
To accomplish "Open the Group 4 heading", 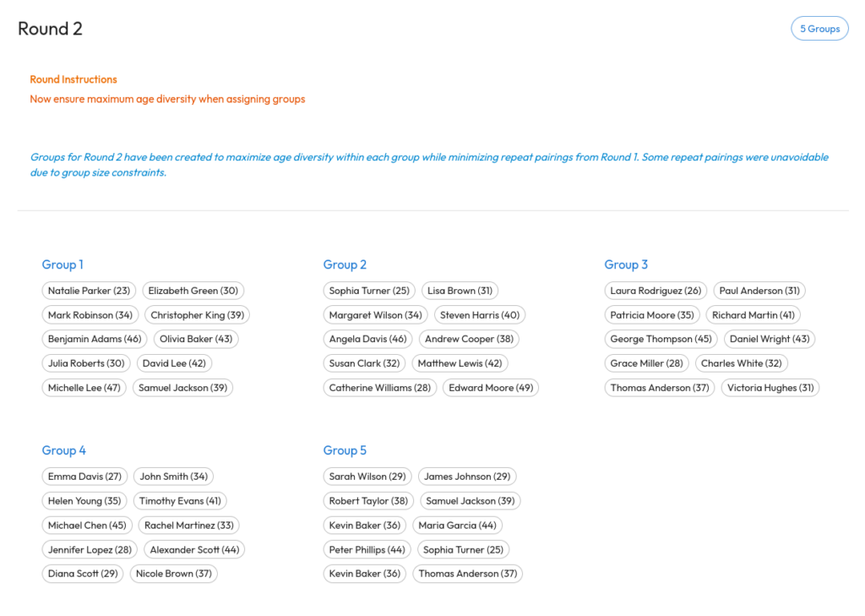I will [64, 450].
